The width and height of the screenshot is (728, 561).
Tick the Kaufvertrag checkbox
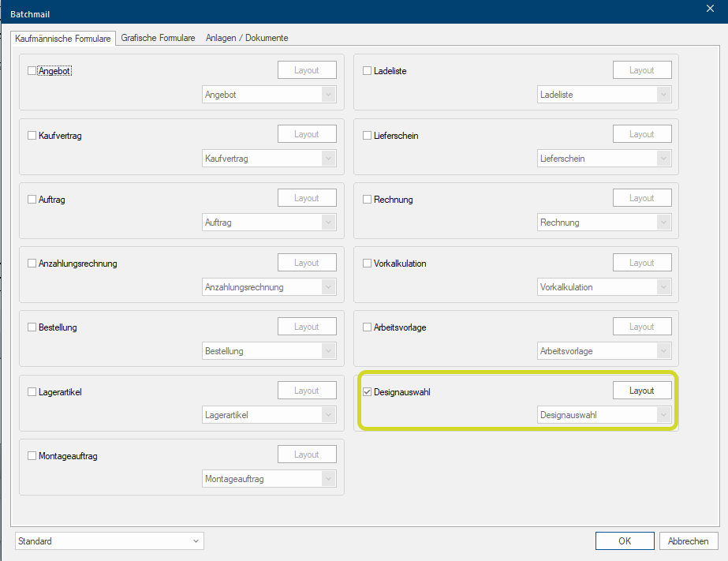pos(32,136)
